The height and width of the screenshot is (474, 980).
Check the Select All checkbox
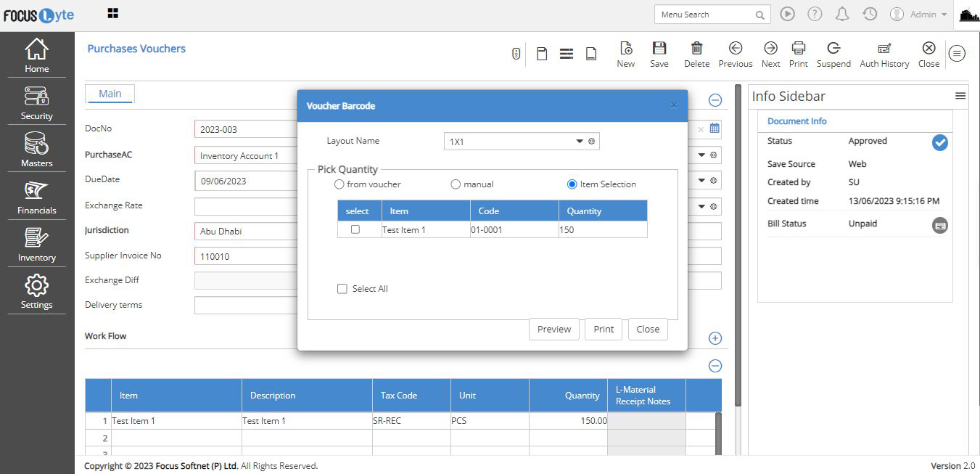pos(342,289)
